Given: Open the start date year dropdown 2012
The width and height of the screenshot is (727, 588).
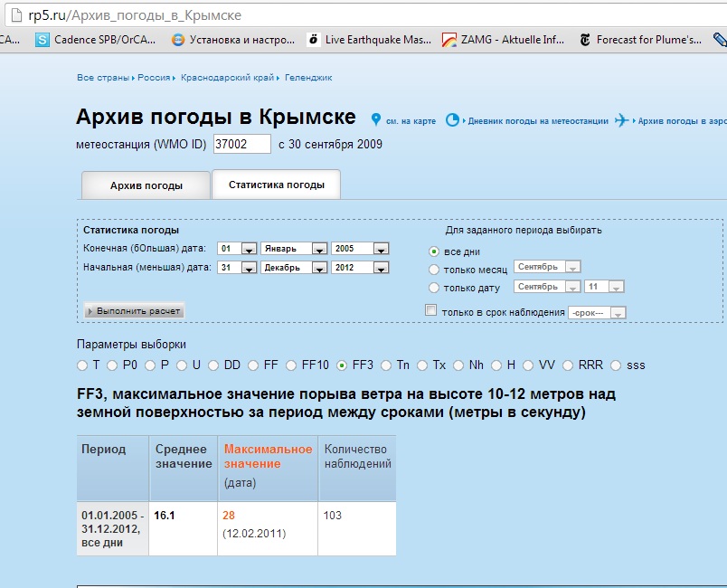Looking at the screenshot, I should click(x=360, y=268).
